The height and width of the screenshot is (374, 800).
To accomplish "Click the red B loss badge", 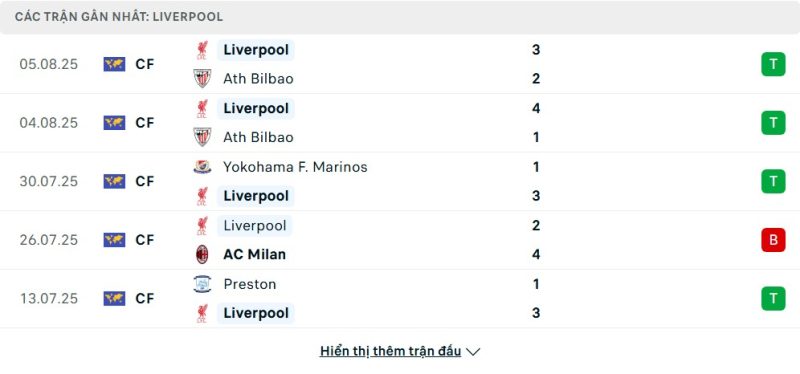I will (x=773, y=240).
